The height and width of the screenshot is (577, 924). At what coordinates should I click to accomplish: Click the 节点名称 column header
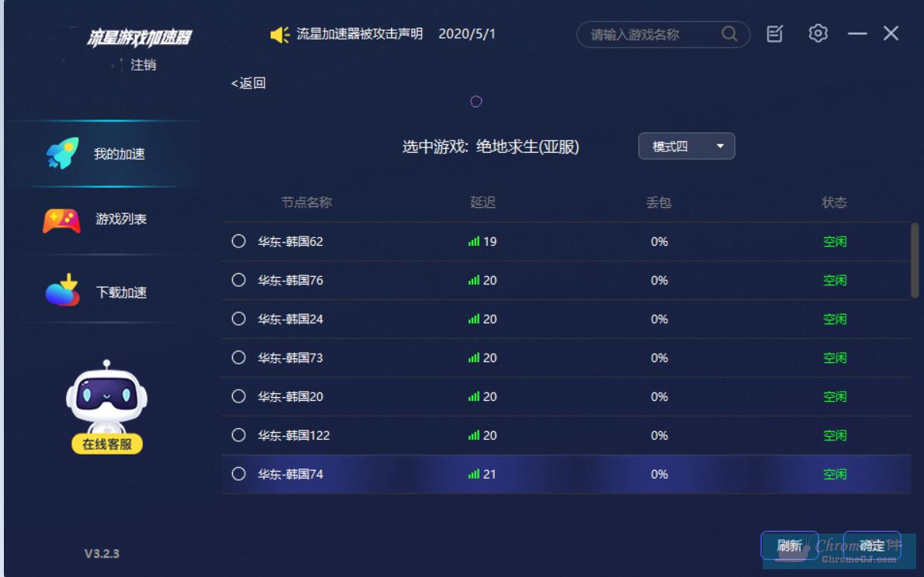306,202
